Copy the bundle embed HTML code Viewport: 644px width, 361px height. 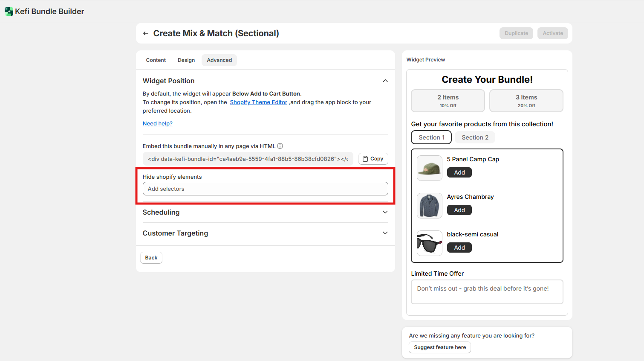click(x=373, y=159)
